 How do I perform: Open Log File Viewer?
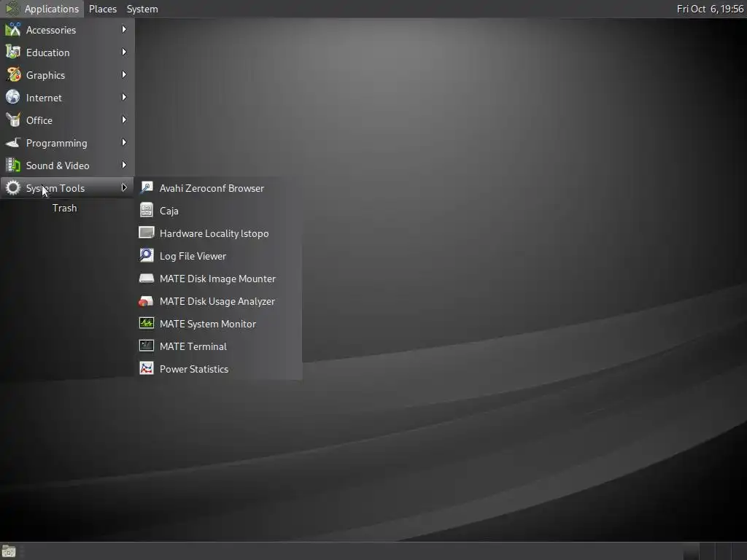tap(219, 256)
